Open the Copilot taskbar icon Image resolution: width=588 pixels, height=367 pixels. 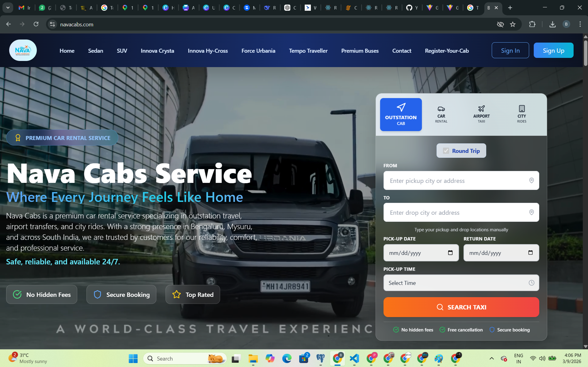tap(270, 358)
